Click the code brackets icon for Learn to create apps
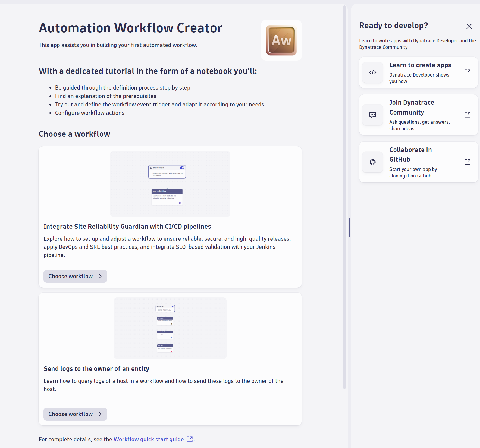Screen dimensions: 480x448 point(372,72)
